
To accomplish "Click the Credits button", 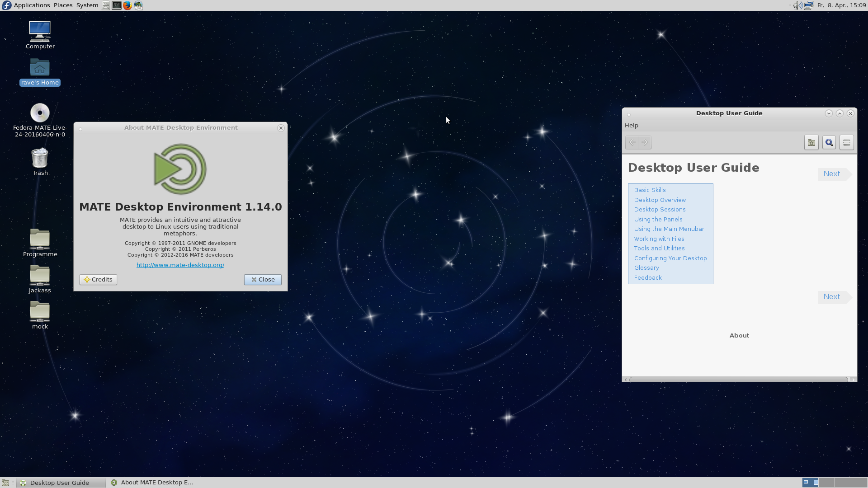I will point(98,280).
